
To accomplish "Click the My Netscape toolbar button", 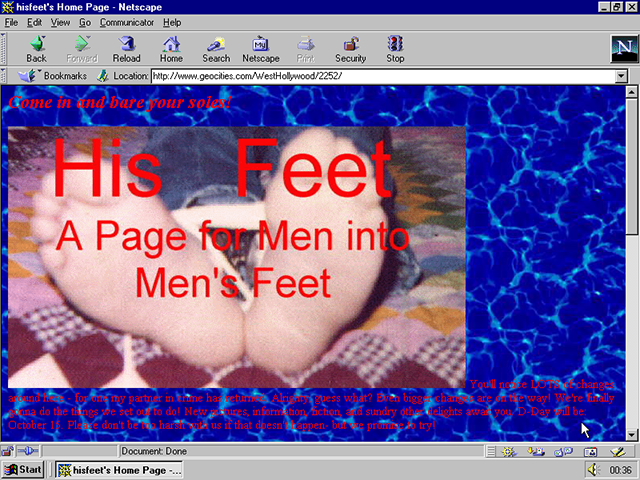I will 261,49.
